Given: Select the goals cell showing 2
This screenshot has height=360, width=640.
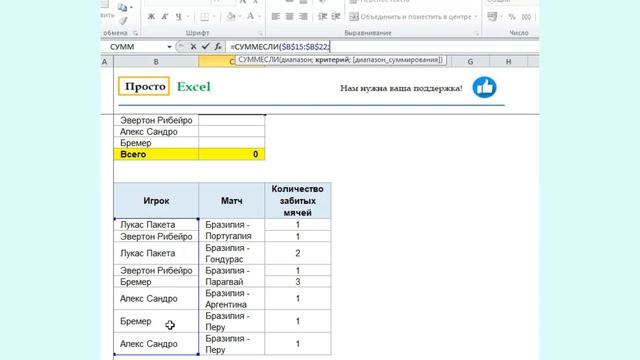Looking at the screenshot, I should [x=298, y=253].
